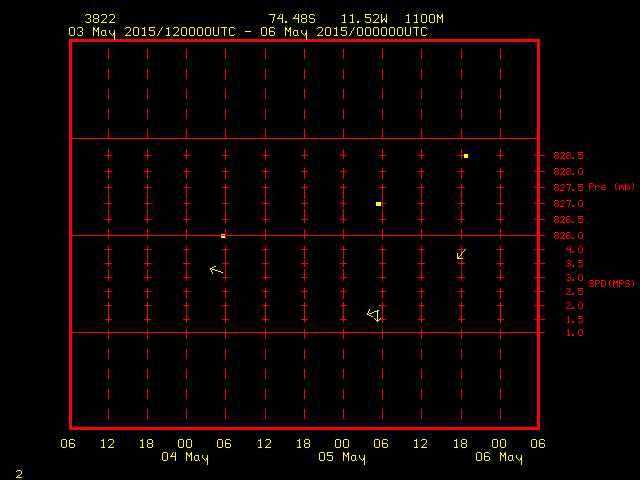Click the SPD(MPS) axis label
Viewport: 640px width, 480px height.
pos(611,284)
